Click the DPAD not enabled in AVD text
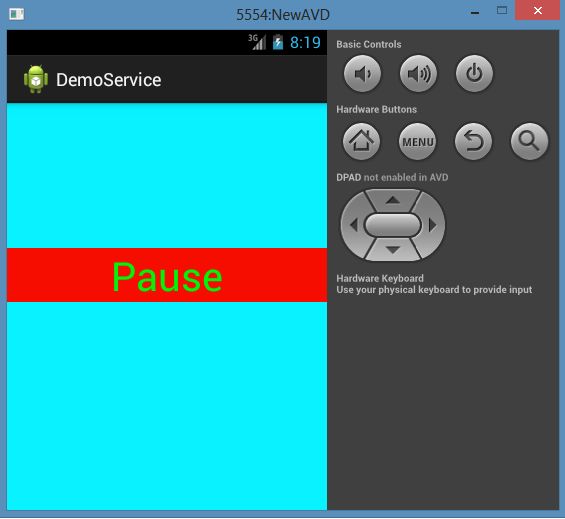 tap(392, 177)
